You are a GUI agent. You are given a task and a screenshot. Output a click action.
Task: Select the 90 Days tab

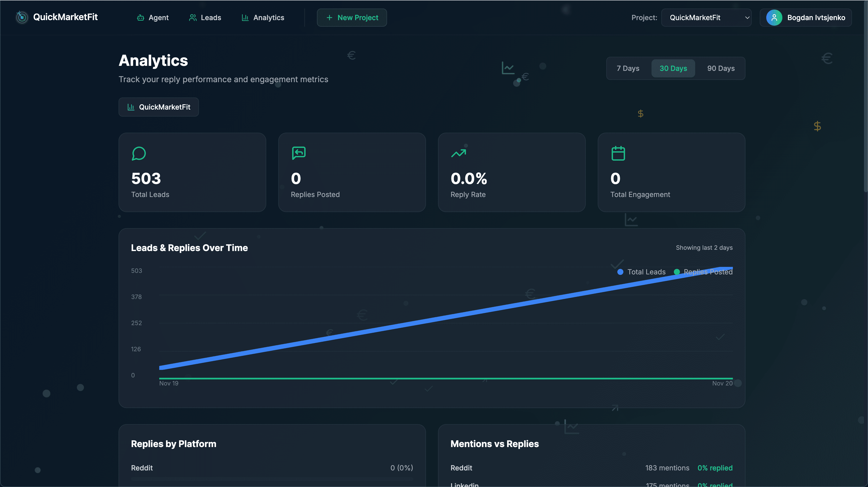coord(721,68)
